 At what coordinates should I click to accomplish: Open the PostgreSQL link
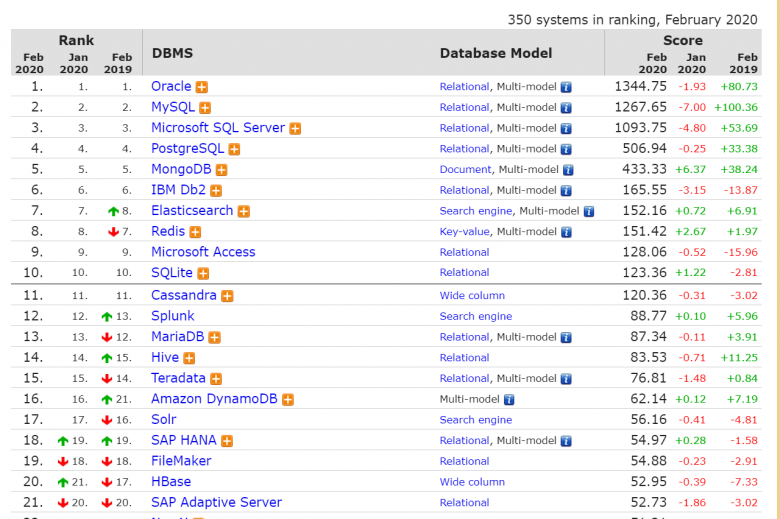188,149
